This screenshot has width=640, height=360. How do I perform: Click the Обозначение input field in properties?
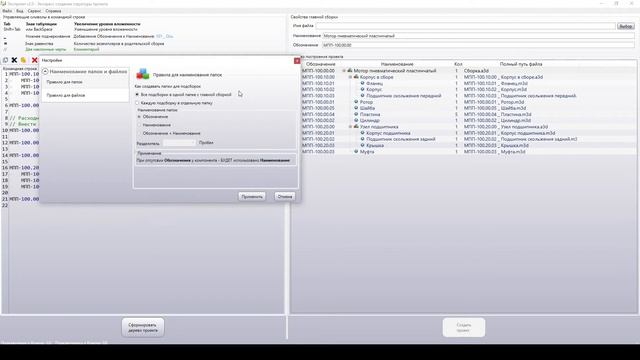tap(478, 45)
